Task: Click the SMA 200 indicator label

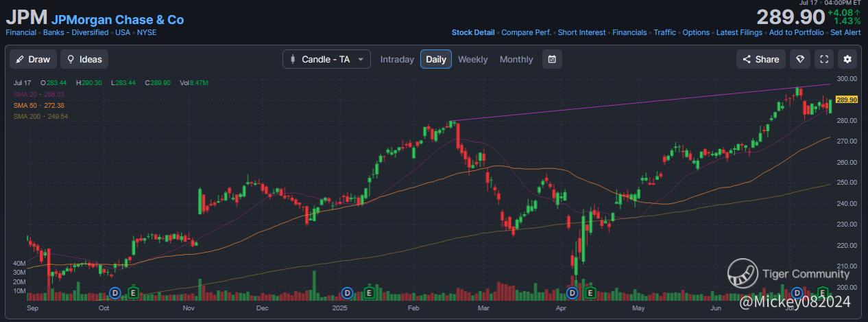Action: click(x=40, y=117)
